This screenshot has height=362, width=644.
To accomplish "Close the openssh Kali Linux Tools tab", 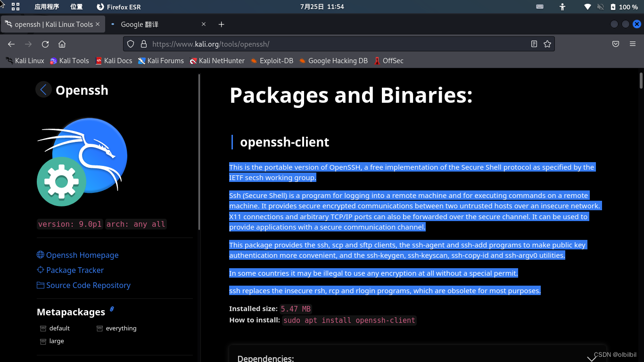I will [x=98, y=24].
